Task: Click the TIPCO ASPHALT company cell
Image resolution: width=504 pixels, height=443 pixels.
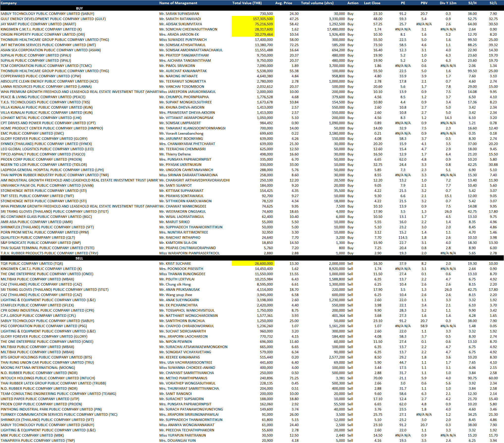Action: (x=43, y=154)
